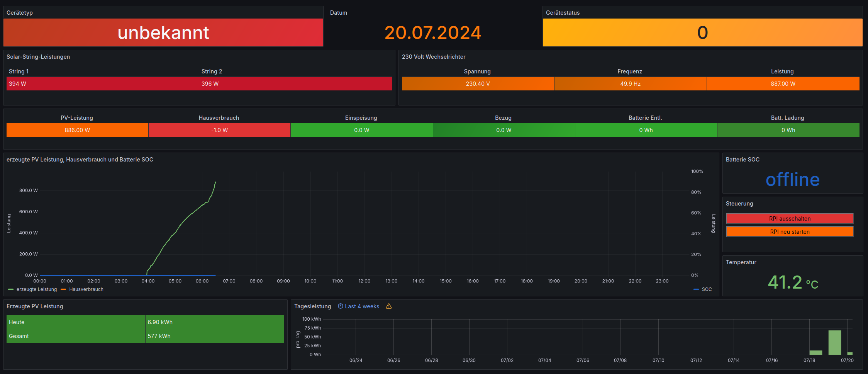This screenshot has width=868, height=374.
Task: Click the tallest bar in the Tagesleistung chart
Action: [834, 342]
